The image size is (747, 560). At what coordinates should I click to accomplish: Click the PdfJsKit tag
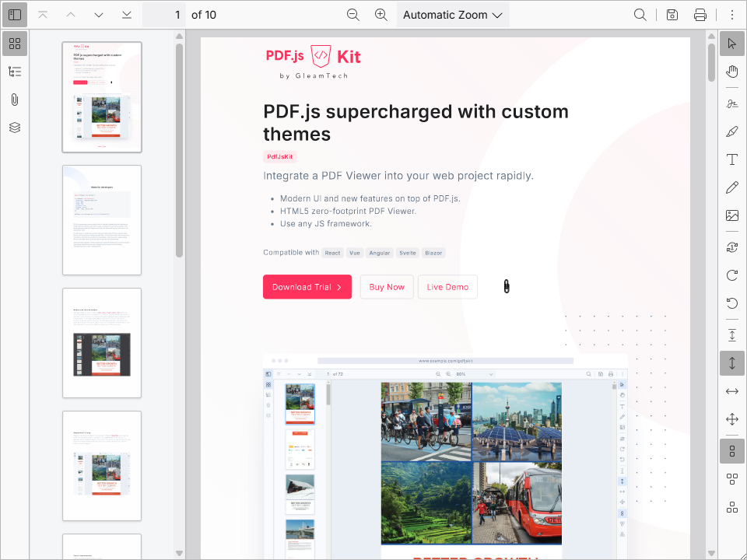[x=280, y=156]
